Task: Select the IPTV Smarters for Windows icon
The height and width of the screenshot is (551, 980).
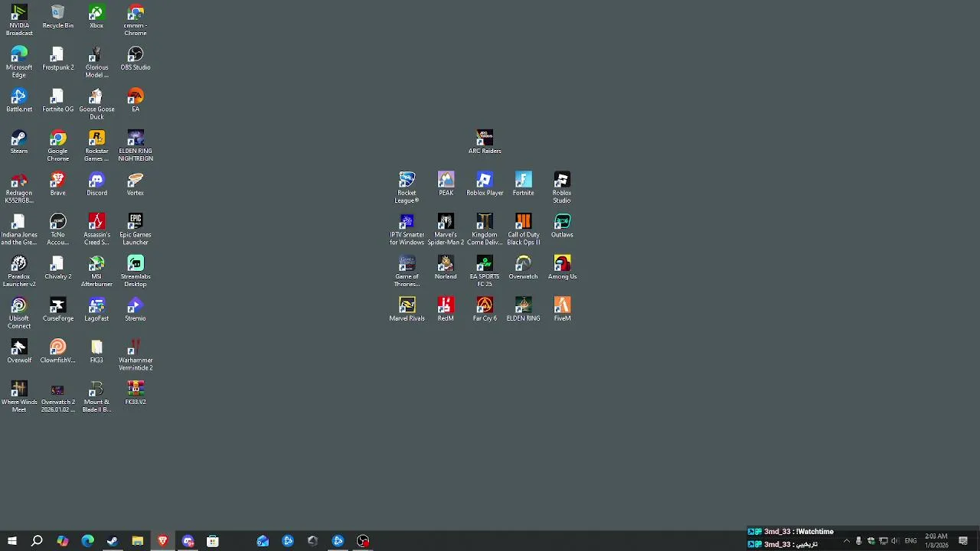Action: 407,230
